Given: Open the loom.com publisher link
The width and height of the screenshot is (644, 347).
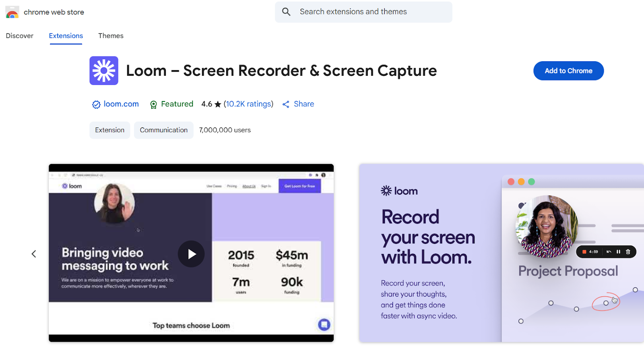Looking at the screenshot, I should 121,104.
